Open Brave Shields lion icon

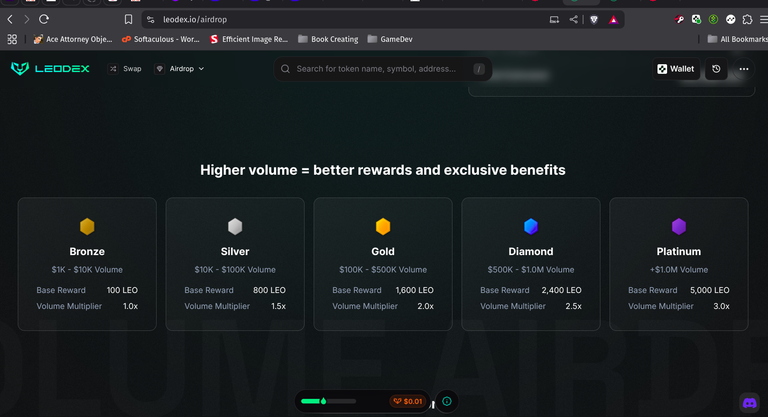[594, 20]
